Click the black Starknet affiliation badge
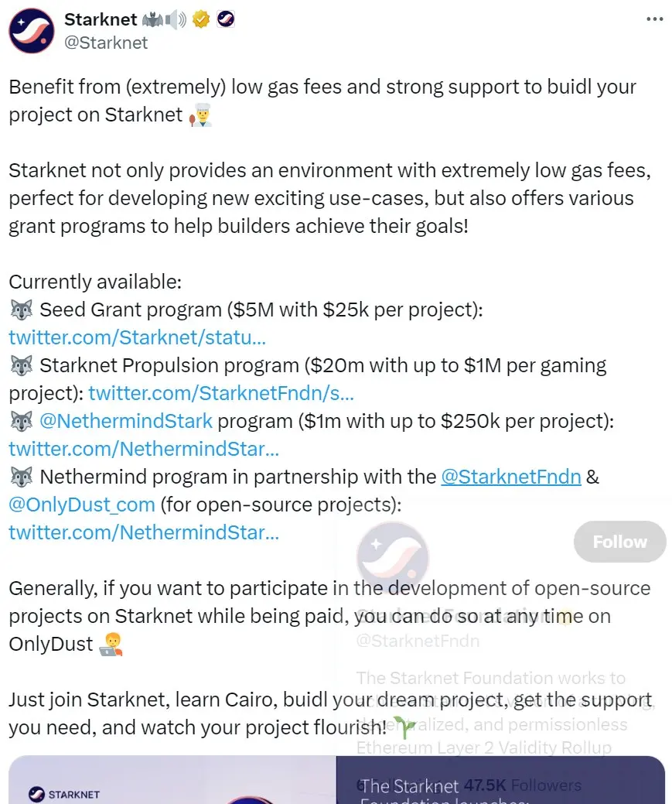This screenshot has width=672, height=804. (x=225, y=19)
